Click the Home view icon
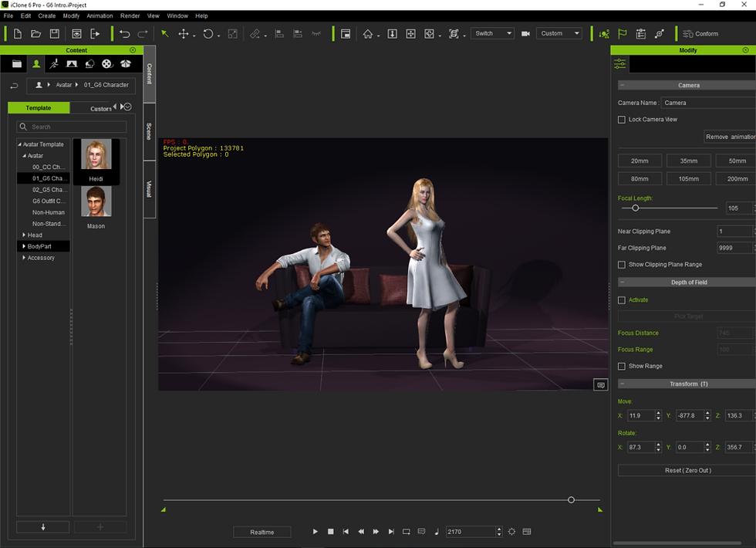The width and height of the screenshot is (756, 548). (368, 34)
